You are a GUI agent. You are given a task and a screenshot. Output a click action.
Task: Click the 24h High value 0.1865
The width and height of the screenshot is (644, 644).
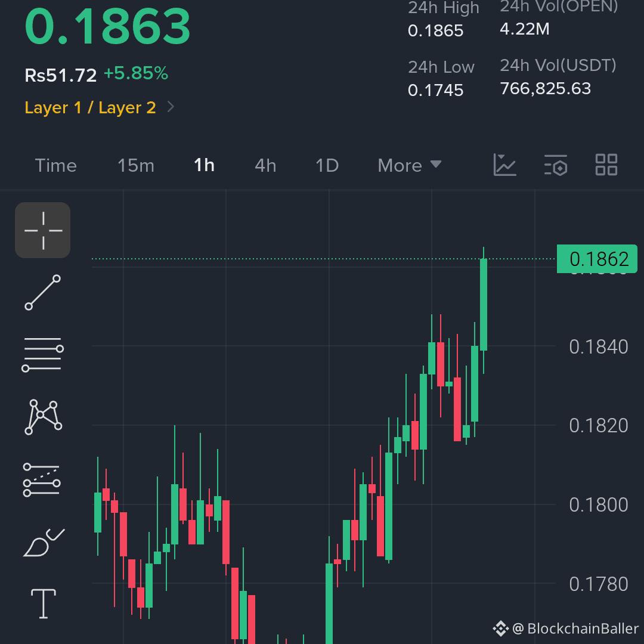point(436,31)
